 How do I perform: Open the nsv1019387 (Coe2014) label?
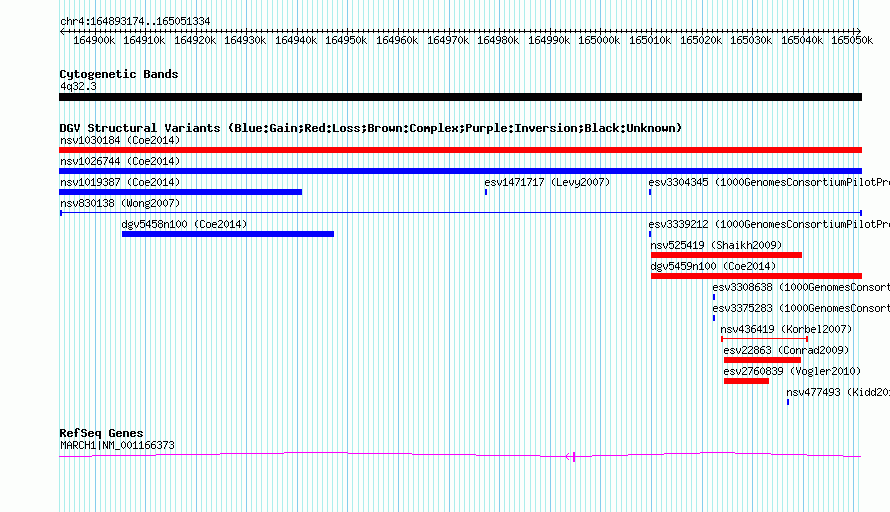point(120,182)
